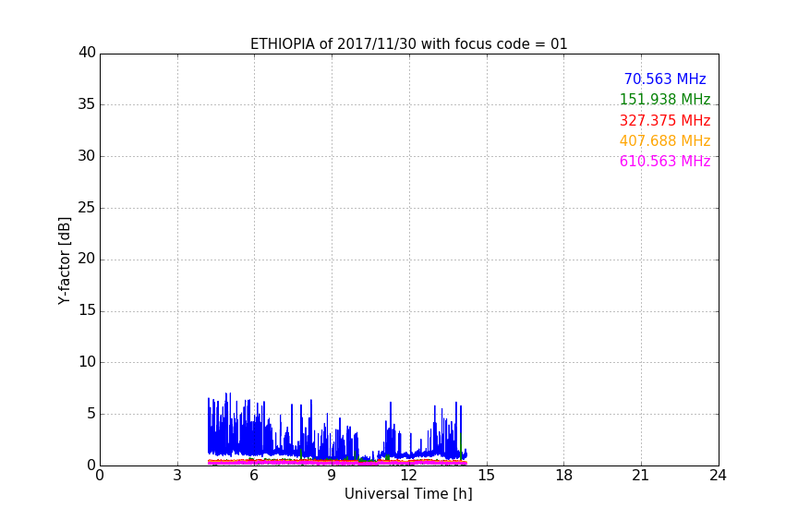This screenshot has height=532, width=798.
Task: Click the y-axis tick label 25
Action: (x=87, y=207)
